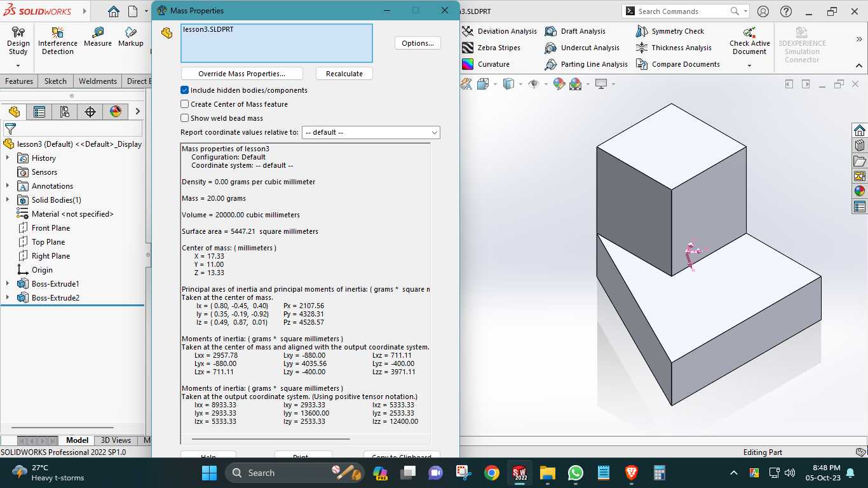Open the Custom Properties task pane tab

click(860, 207)
